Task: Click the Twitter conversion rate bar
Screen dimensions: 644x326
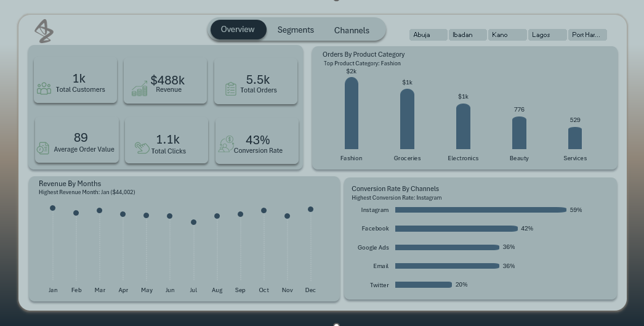Action: point(424,285)
